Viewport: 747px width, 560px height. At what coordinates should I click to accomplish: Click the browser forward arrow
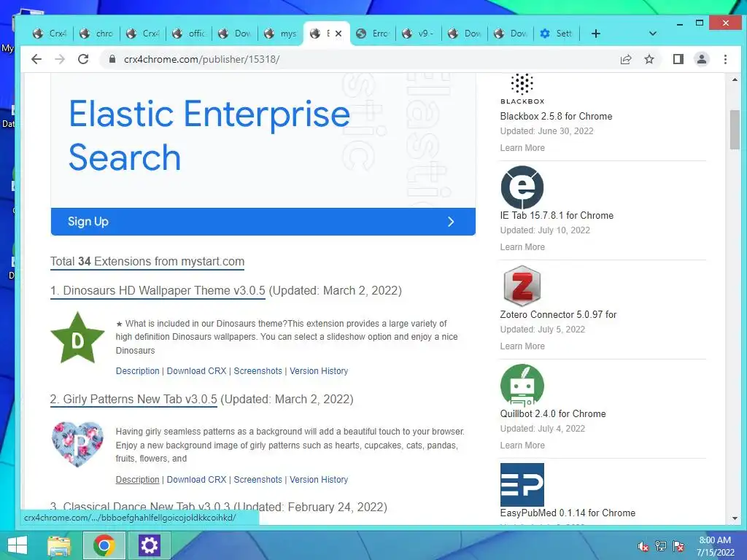pyautogui.click(x=60, y=59)
